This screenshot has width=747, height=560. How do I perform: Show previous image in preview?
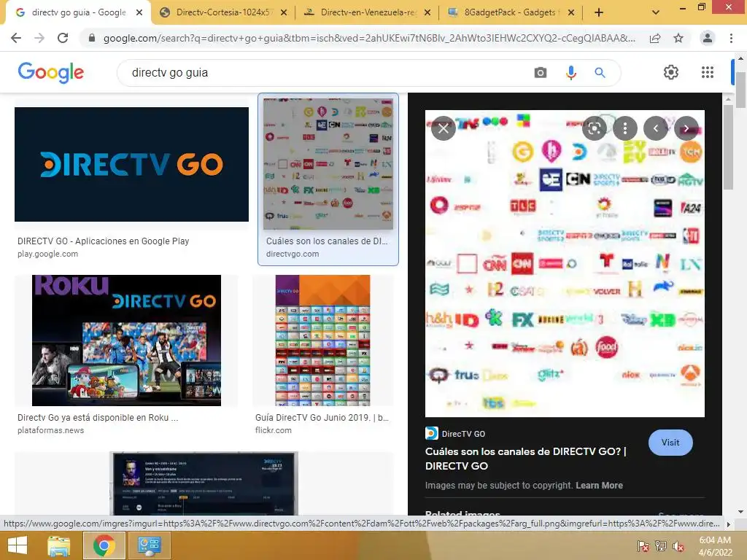click(656, 128)
